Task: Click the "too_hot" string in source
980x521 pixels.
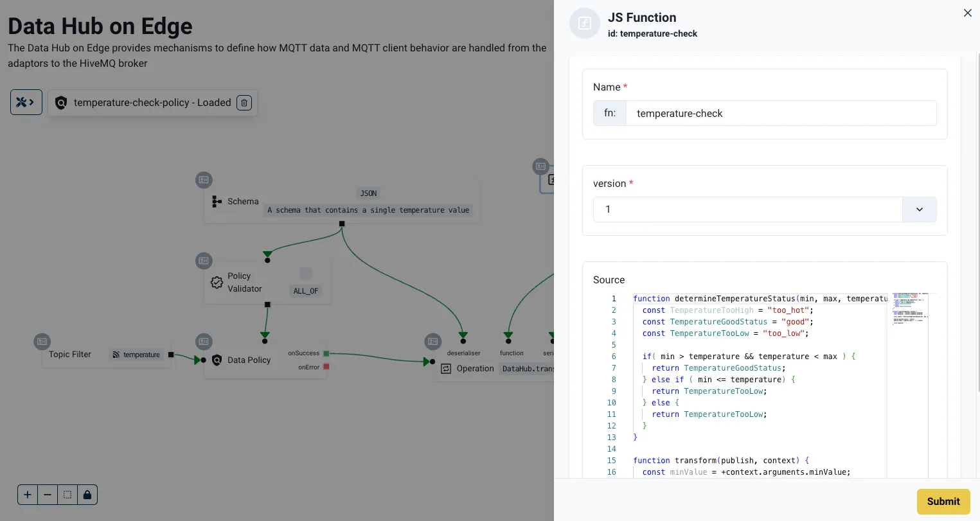Action: (x=788, y=310)
